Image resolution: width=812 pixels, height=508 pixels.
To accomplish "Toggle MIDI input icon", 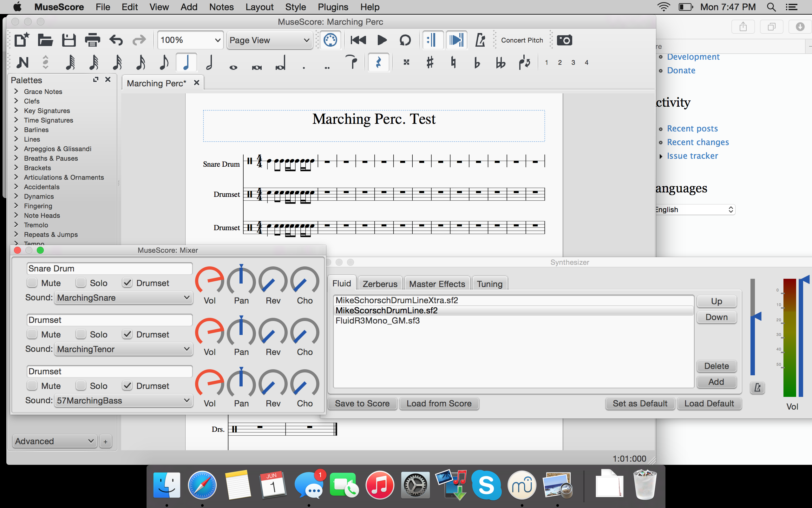I will 330,40.
